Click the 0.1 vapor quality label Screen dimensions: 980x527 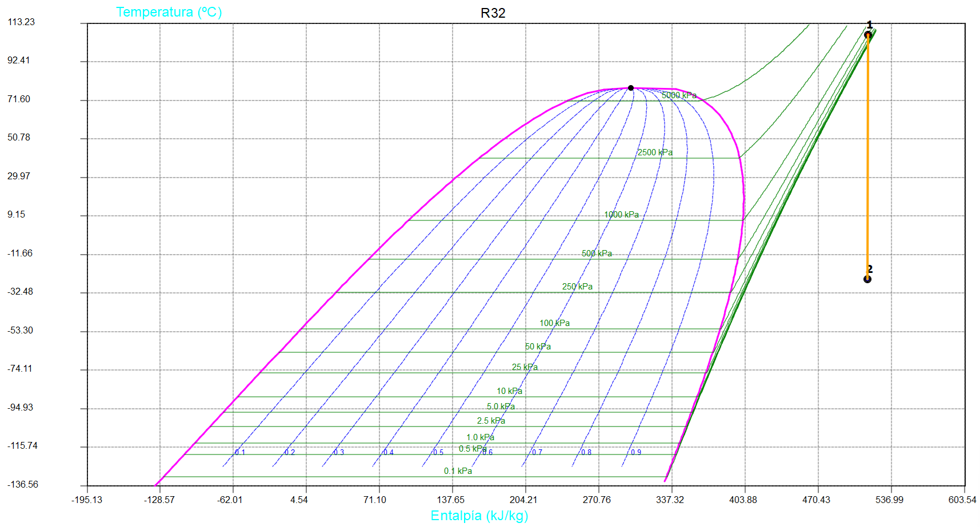click(x=240, y=452)
